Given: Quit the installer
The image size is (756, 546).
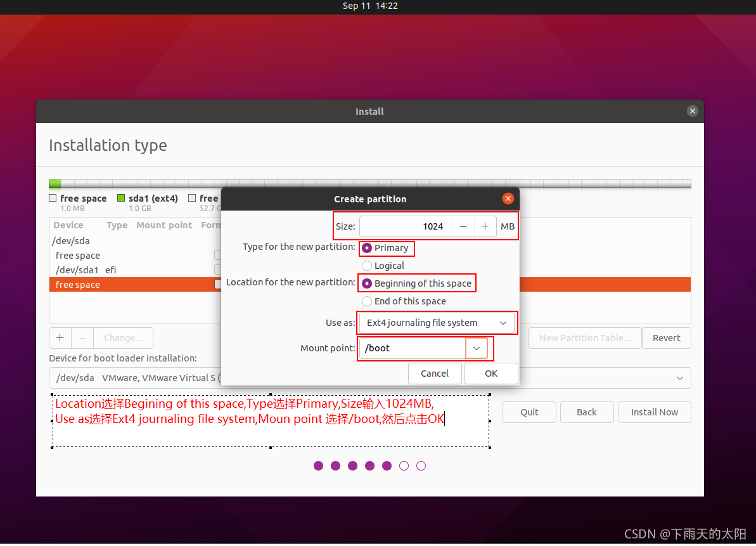Looking at the screenshot, I should [x=529, y=412].
